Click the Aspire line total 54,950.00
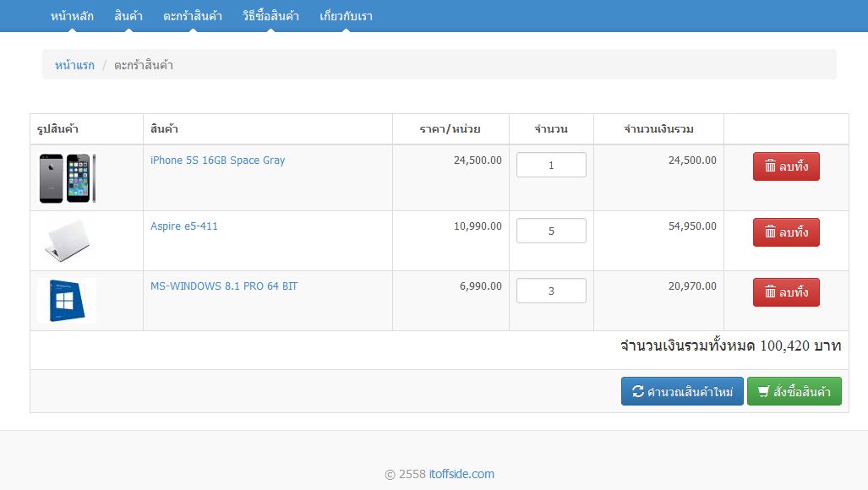 coord(692,226)
